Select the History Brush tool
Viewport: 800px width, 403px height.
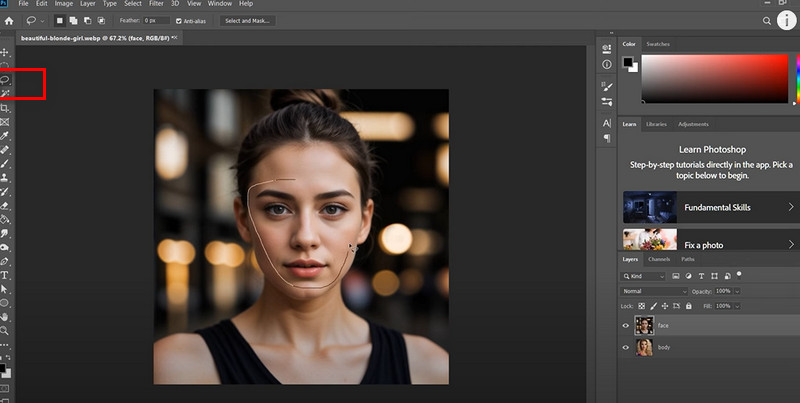pos(5,192)
